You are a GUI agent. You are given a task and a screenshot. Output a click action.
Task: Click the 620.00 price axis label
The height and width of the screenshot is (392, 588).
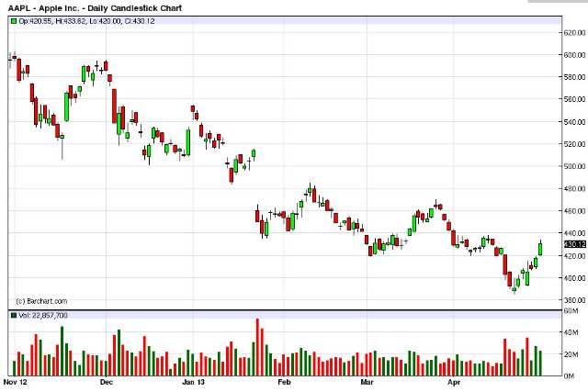click(x=574, y=33)
